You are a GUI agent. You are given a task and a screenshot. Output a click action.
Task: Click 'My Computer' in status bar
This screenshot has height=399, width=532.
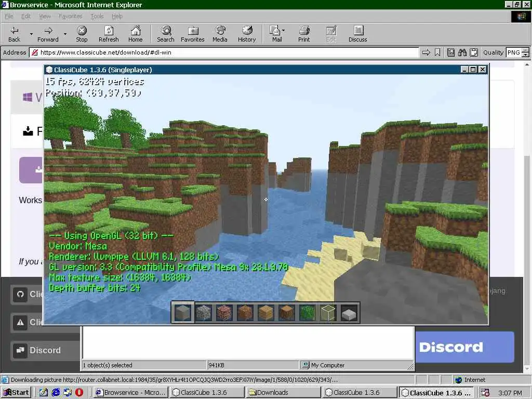(x=328, y=365)
